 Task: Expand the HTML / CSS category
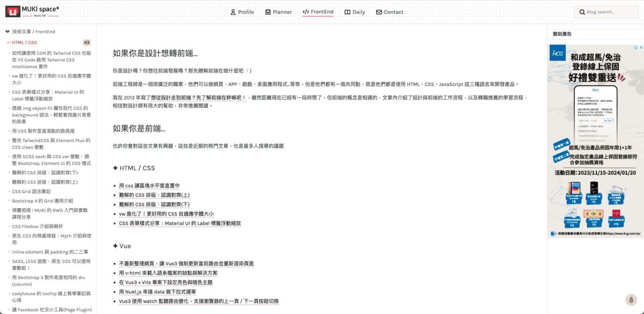tap(23, 42)
